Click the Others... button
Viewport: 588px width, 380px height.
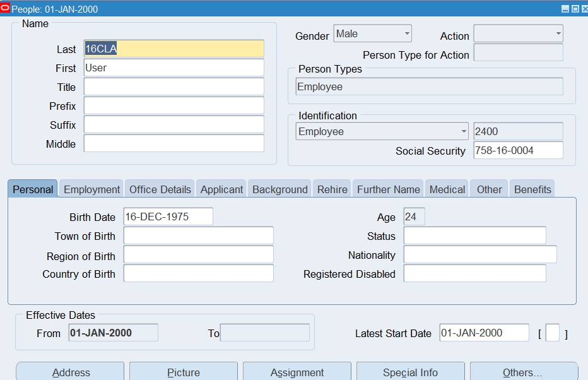click(x=523, y=372)
